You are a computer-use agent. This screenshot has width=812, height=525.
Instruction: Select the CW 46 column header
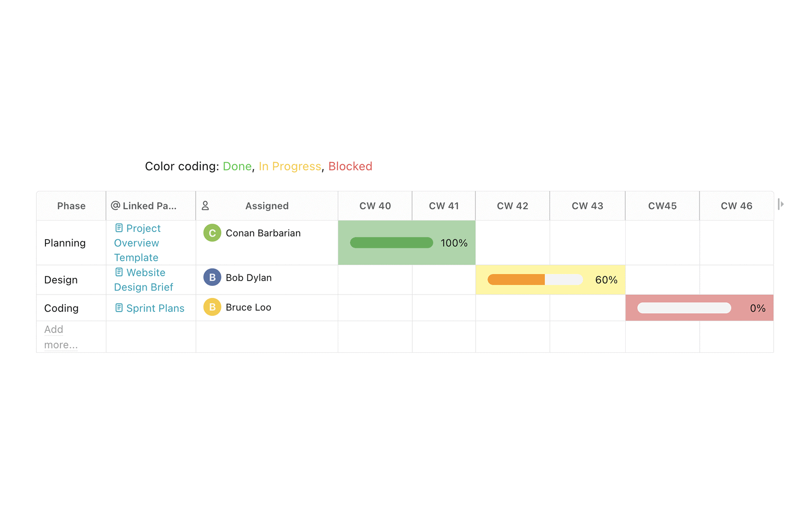click(x=736, y=205)
